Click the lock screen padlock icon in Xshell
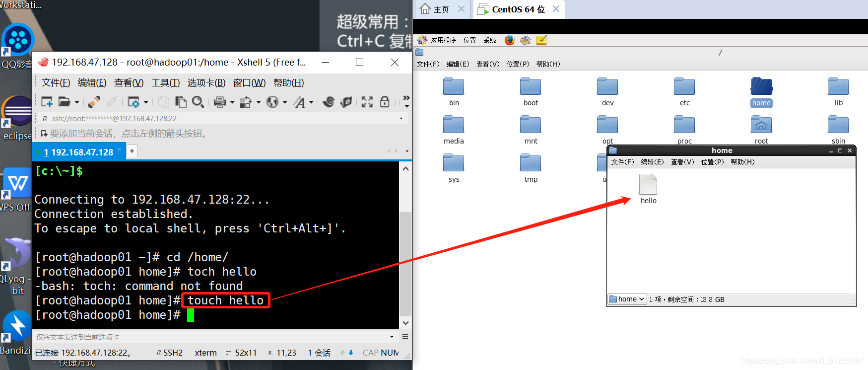The width and height of the screenshot is (868, 370). pos(385,102)
